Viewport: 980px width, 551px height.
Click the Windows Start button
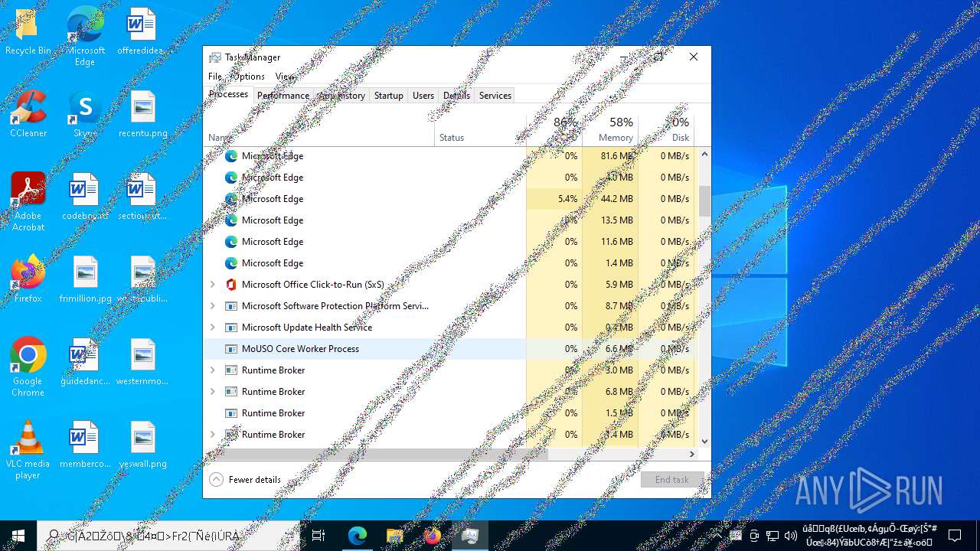click(x=18, y=536)
